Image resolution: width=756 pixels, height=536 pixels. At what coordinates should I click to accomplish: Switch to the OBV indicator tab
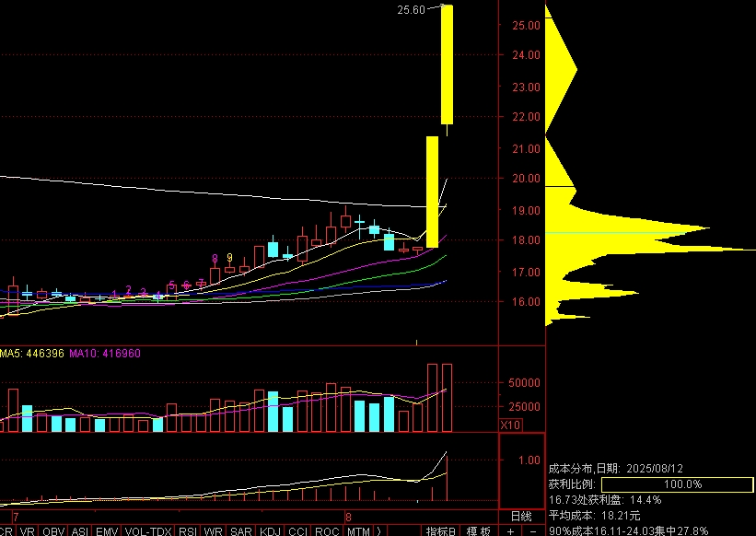(x=53, y=531)
